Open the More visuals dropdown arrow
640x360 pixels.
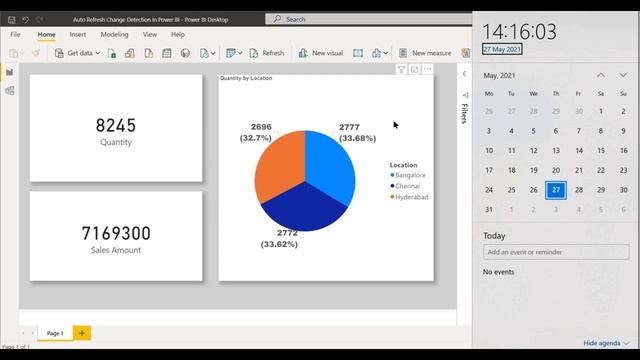[386, 53]
